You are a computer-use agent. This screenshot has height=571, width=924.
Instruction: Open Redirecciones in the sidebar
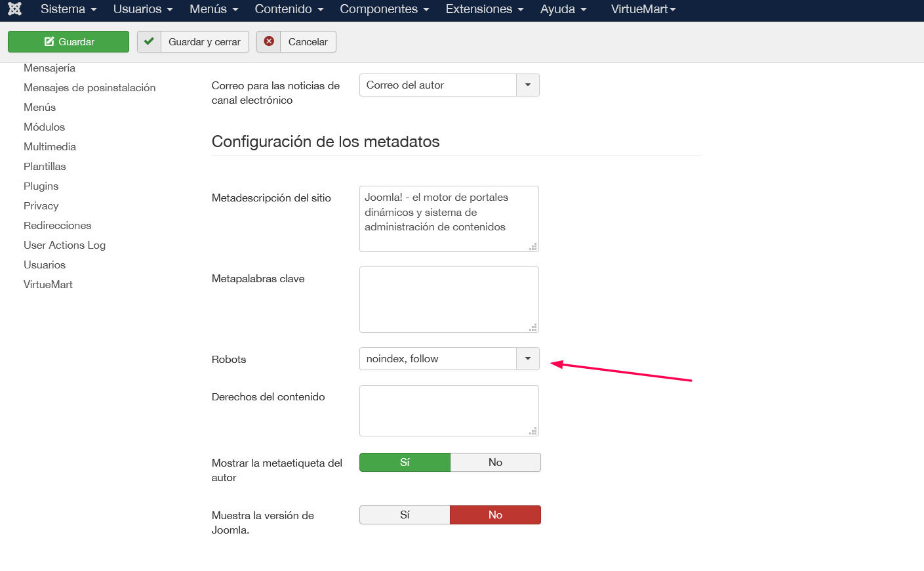[57, 225]
